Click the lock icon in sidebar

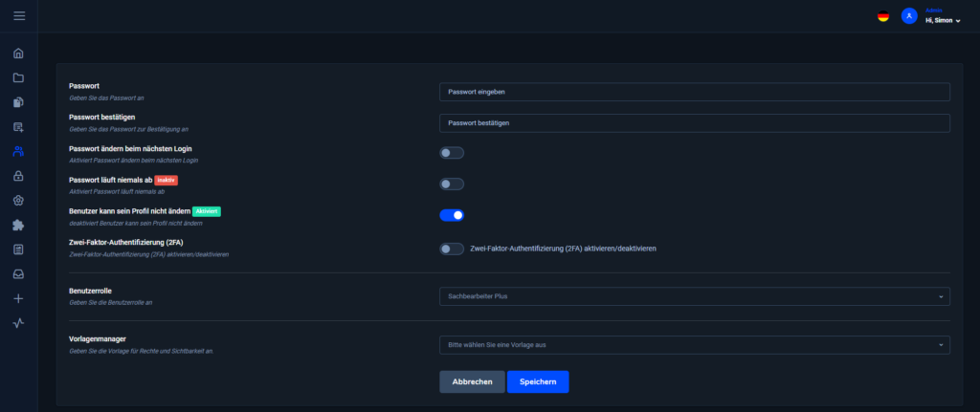coord(18,176)
